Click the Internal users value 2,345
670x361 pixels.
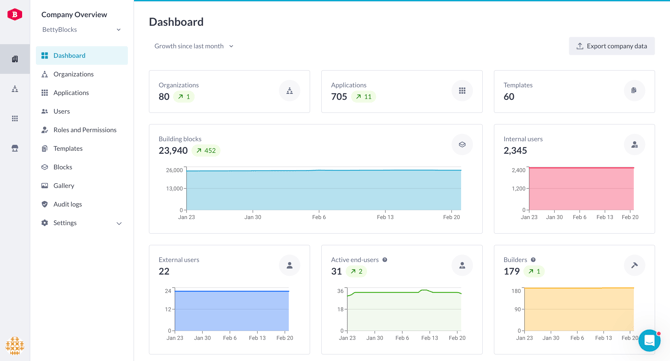click(515, 150)
